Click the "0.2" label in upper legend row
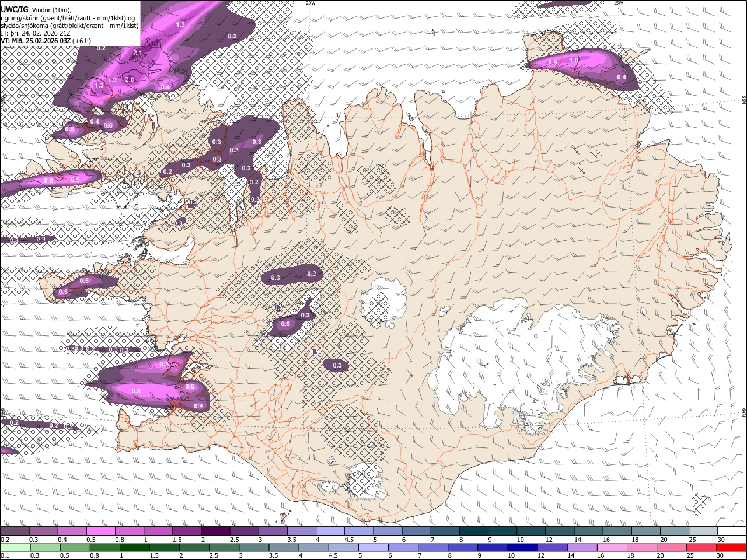This screenshot has height=560, width=747. 4,539
